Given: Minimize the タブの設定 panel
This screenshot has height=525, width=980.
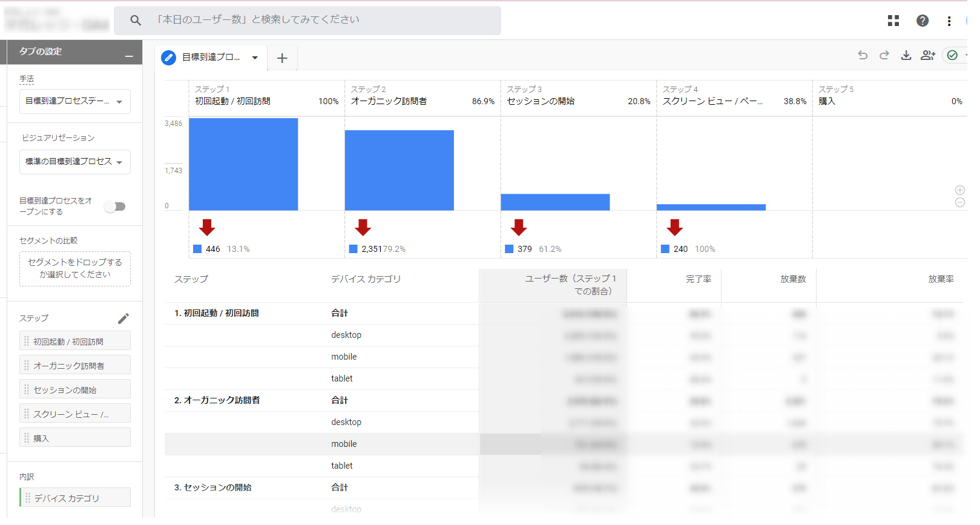Looking at the screenshot, I should tap(129, 56).
